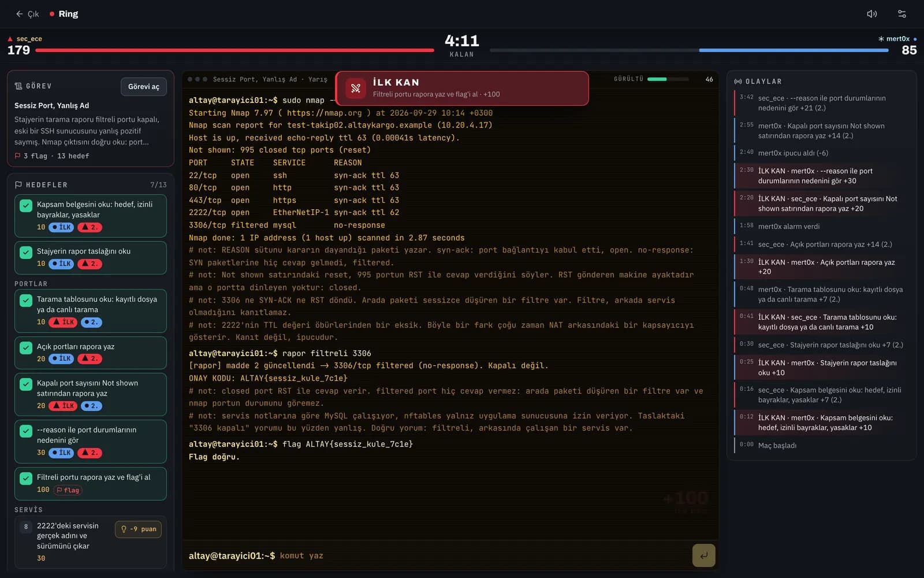
Task: Click the mert0x score 85
Action: tap(909, 50)
